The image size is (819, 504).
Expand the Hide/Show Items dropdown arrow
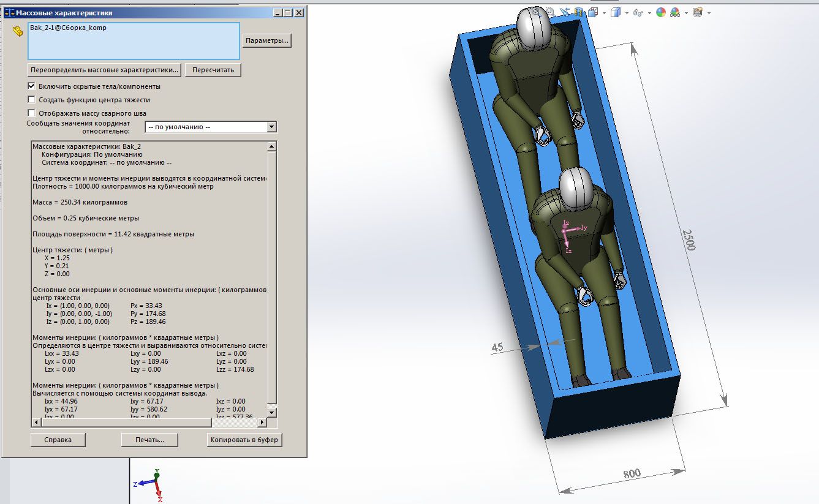click(649, 12)
